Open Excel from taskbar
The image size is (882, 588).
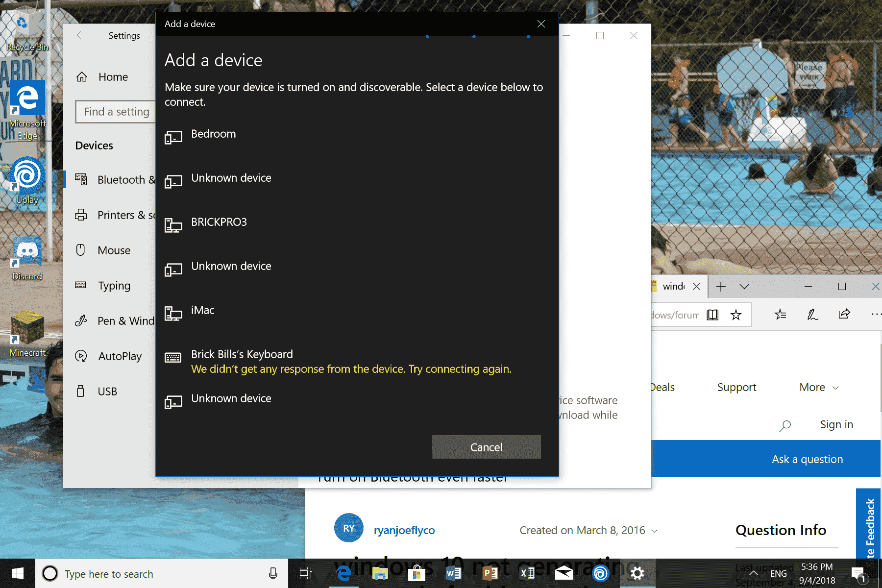click(527, 573)
